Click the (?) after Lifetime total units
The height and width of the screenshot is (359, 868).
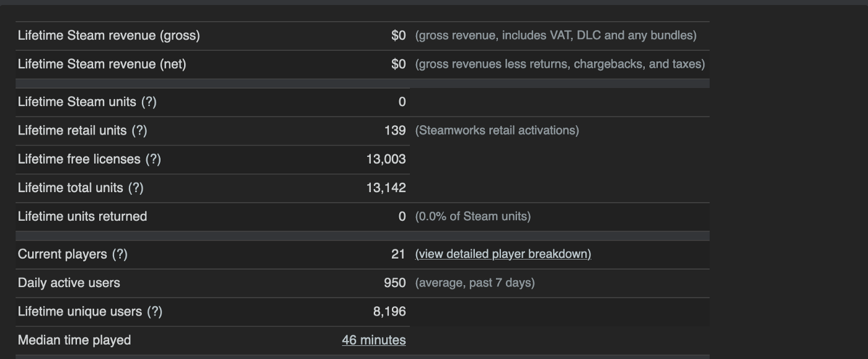coord(136,188)
